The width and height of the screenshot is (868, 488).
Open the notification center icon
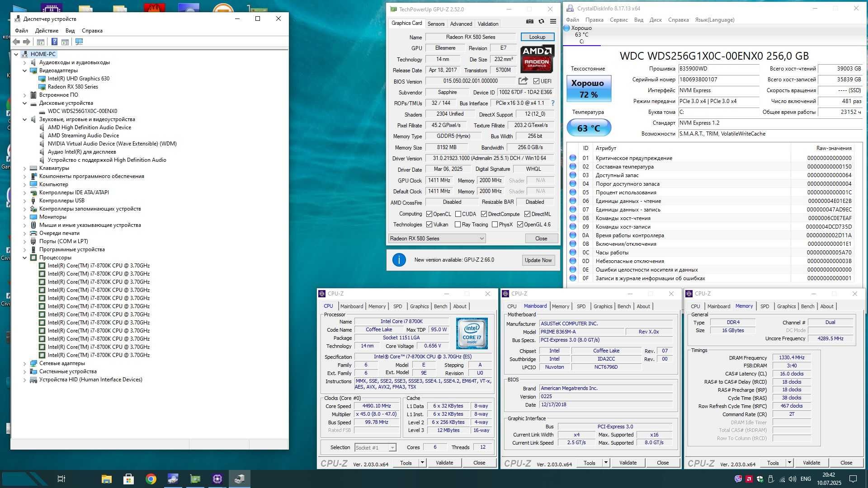coord(853,479)
